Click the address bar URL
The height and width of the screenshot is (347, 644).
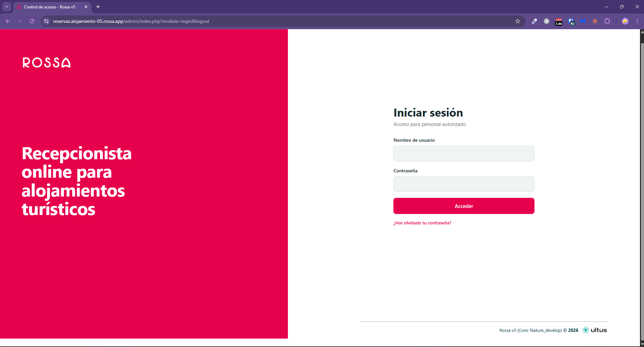131,21
